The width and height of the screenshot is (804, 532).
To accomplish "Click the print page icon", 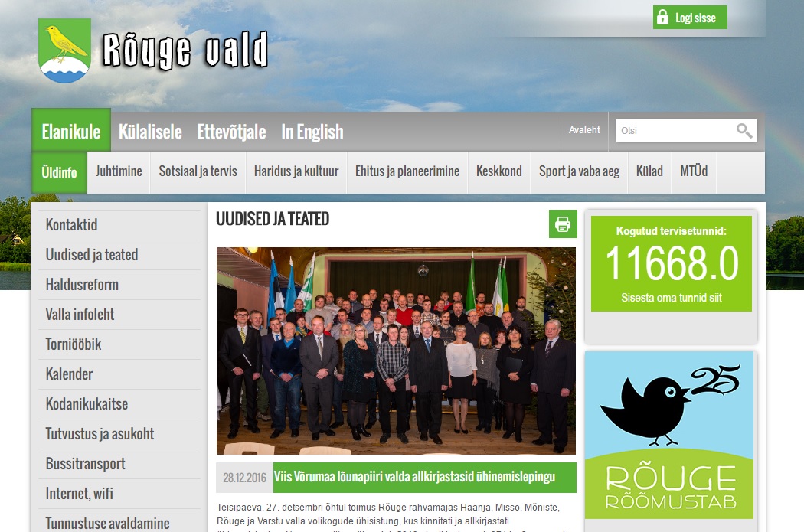I will tap(563, 224).
